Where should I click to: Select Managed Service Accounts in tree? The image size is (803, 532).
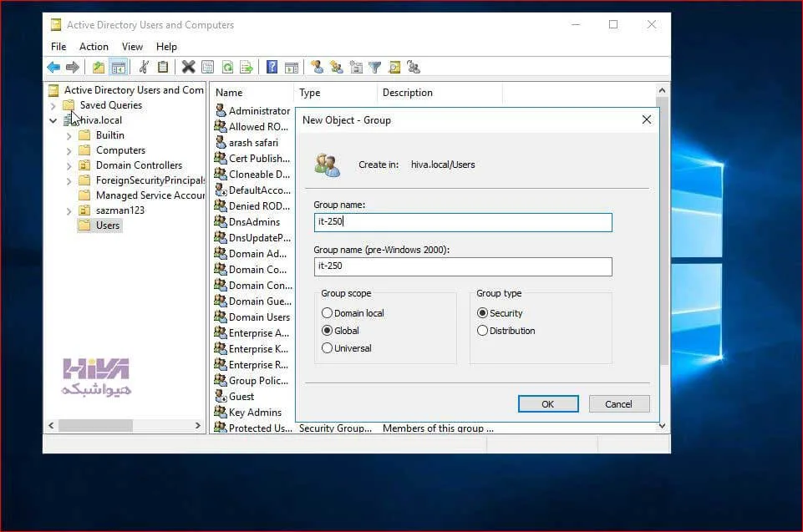click(x=142, y=195)
